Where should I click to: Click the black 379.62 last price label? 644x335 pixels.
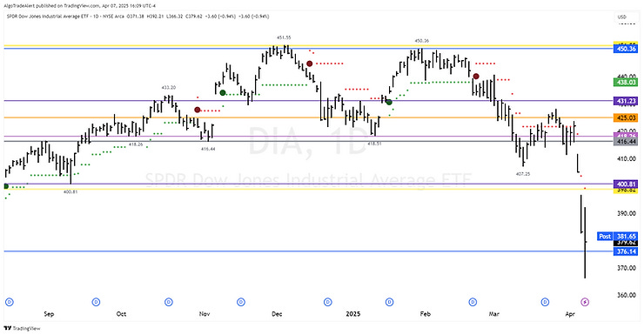(x=626, y=243)
